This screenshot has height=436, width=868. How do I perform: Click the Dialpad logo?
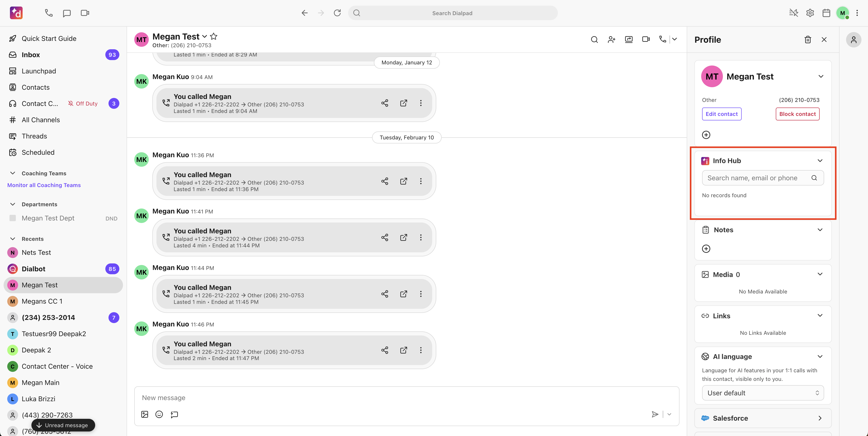pos(16,13)
